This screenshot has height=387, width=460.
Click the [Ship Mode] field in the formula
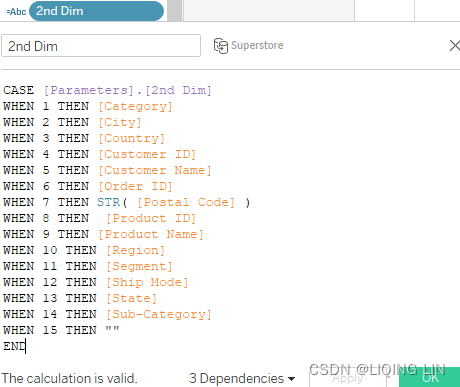(x=147, y=282)
